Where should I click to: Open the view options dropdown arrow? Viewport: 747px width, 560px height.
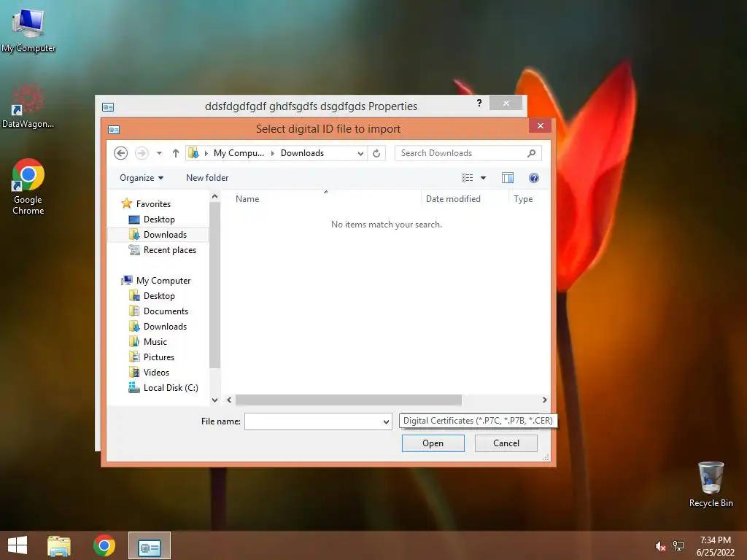pyautogui.click(x=483, y=178)
